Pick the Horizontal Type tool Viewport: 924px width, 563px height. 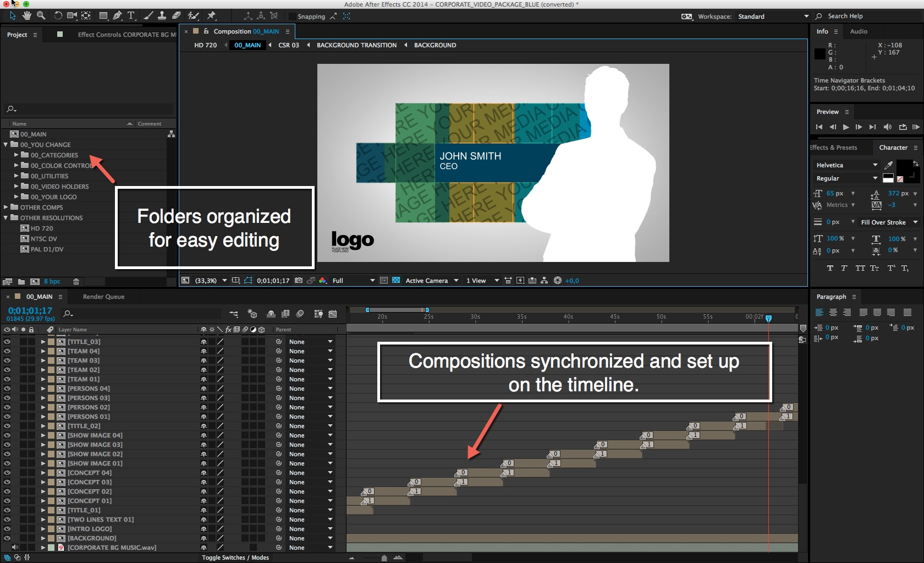coord(131,16)
